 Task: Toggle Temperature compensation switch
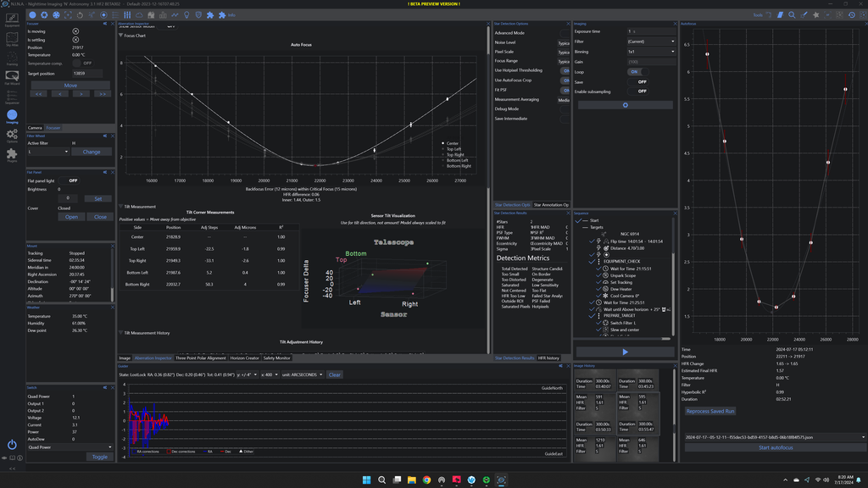81,63
